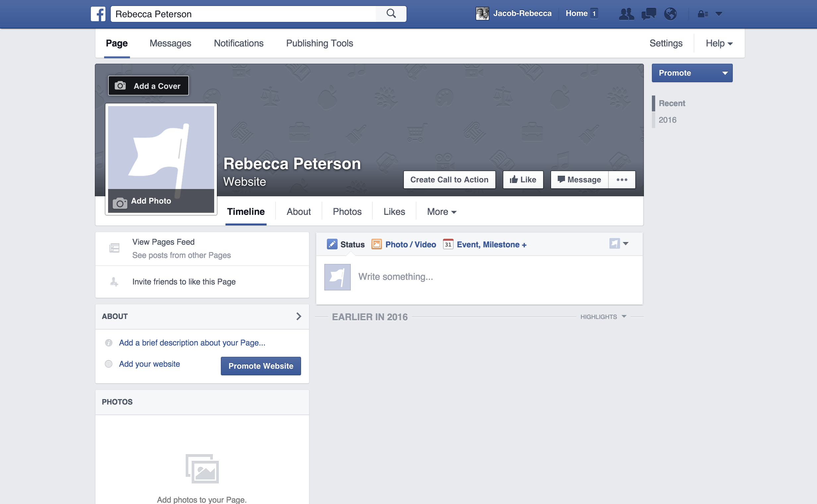Click the Promote button label
The image size is (817, 504).
coord(675,73)
